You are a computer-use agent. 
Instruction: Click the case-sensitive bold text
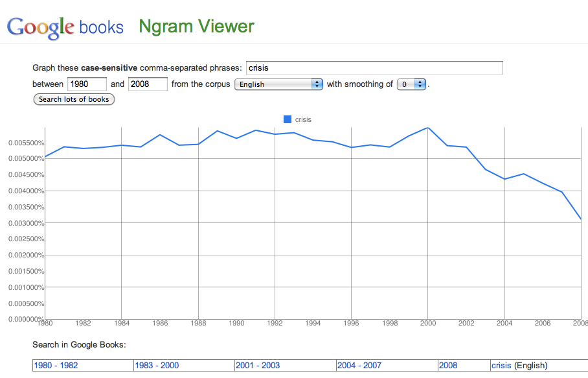pyautogui.click(x=109, y=68)
